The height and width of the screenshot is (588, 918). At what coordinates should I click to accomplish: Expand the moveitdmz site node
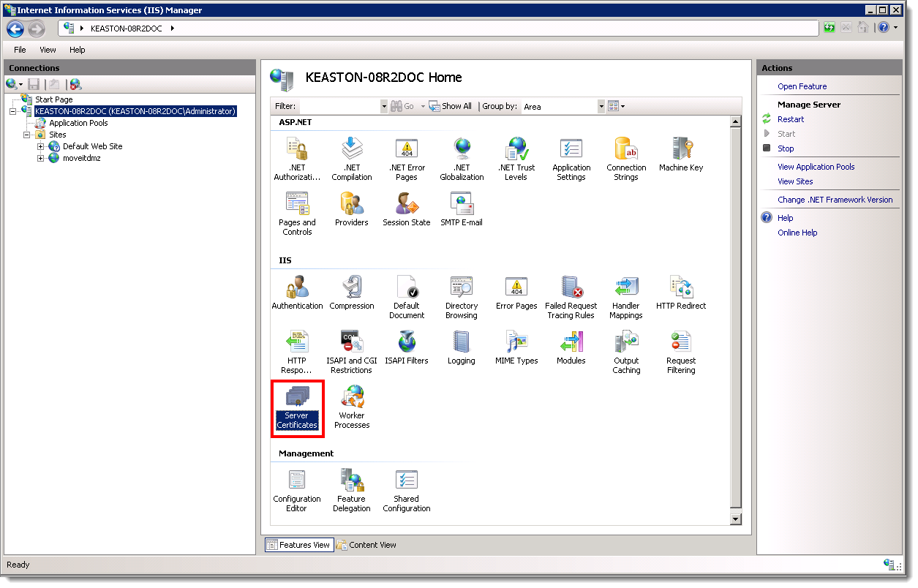click(41, 157)
